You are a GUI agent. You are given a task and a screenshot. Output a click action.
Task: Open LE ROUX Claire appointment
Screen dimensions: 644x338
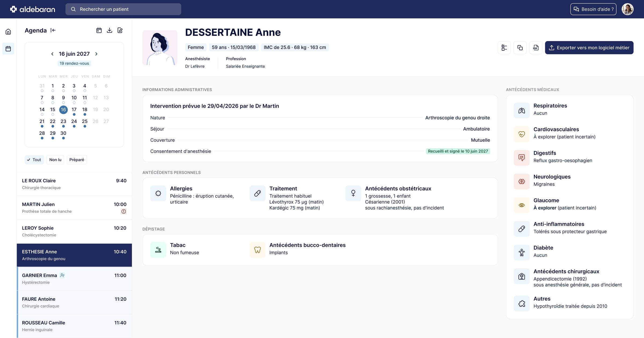tap(74, 184)
